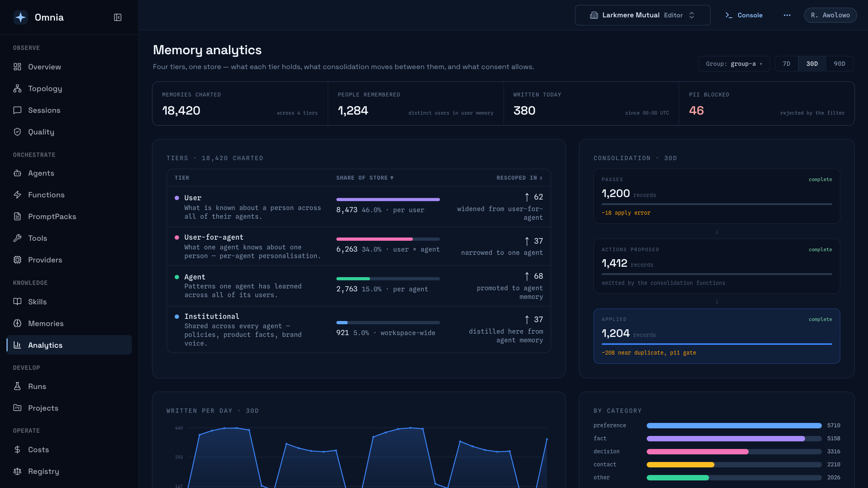Open the Analytics sidebar item
868x488 pixels.
click(x=69, y=345)
